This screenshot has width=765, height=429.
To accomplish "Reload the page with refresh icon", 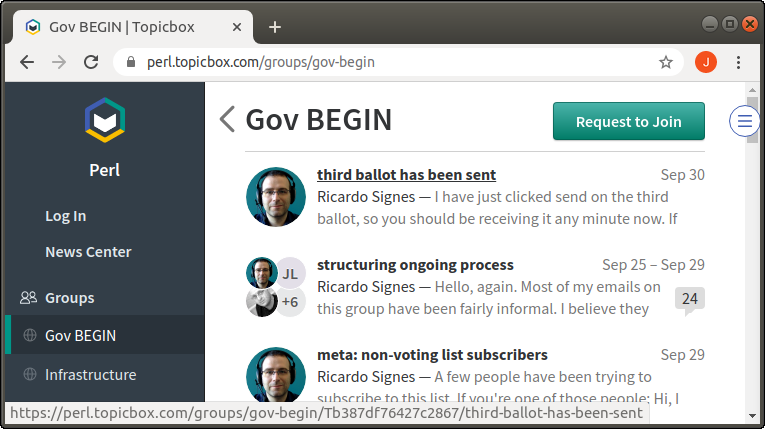I will pos(91,62).
